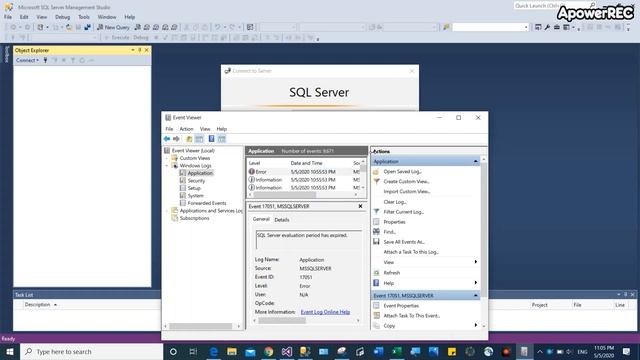Click New Query in SSMS toolbar

pos(113,27)
